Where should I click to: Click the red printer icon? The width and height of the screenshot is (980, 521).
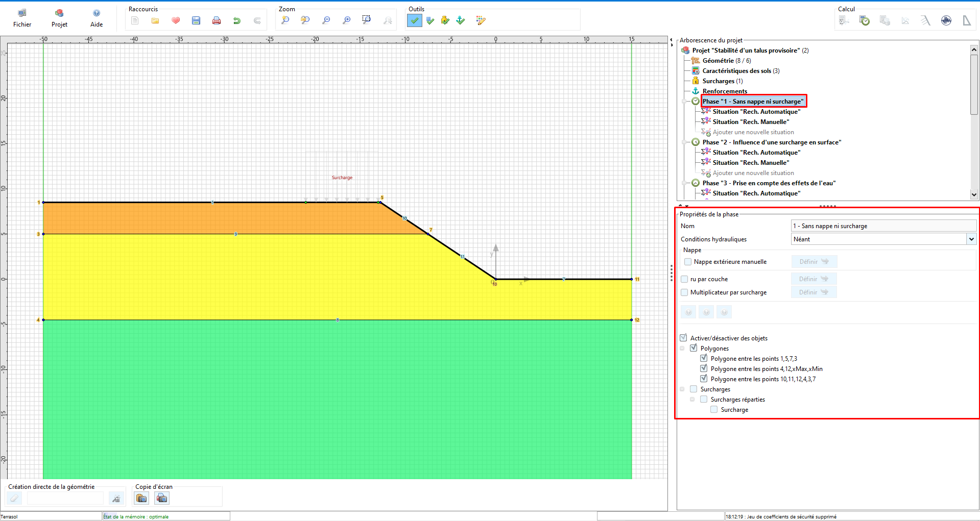217,20
